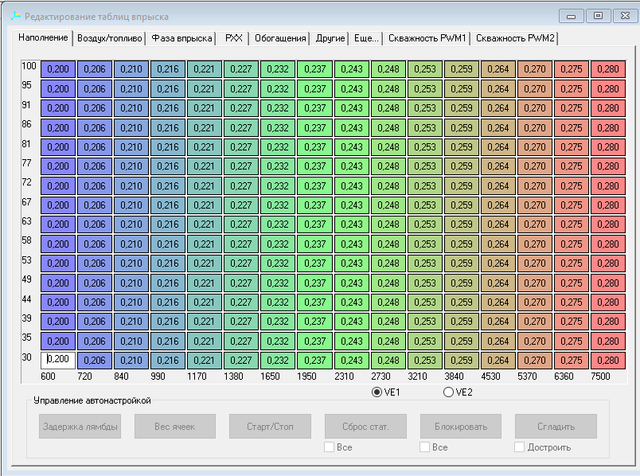This screenshot has width=640, height=476.
Task: Click the Сгладить button
Action: point(556,427)
